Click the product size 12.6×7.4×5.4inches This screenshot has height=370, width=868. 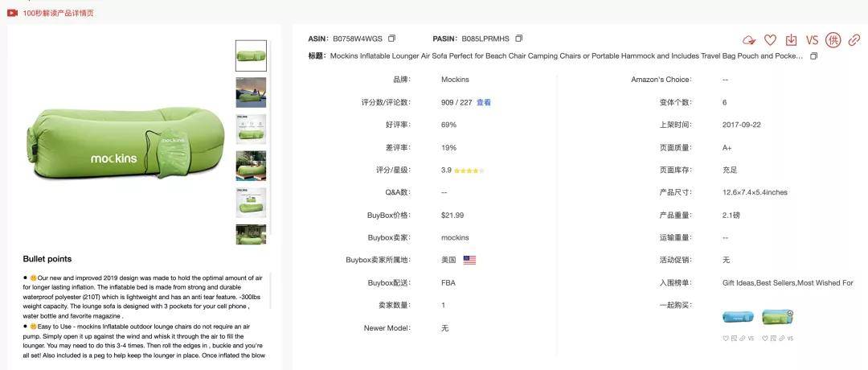(x=755, y=193)
